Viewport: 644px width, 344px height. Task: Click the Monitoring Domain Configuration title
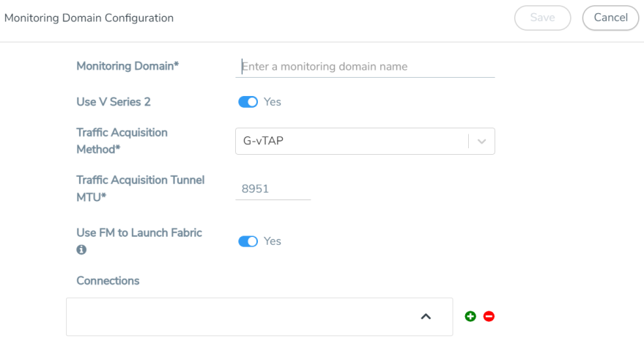tap(89, 18)
